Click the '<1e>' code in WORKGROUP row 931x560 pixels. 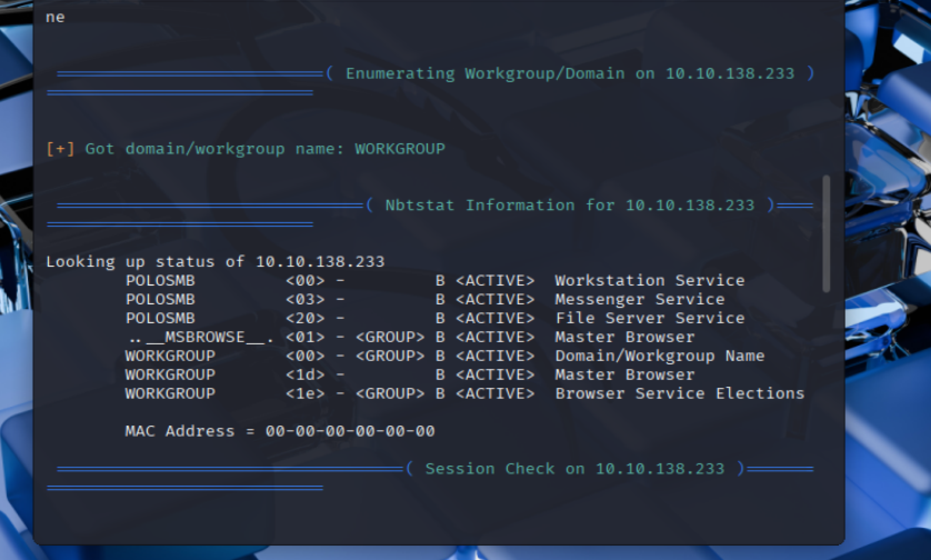click(305, 393)
